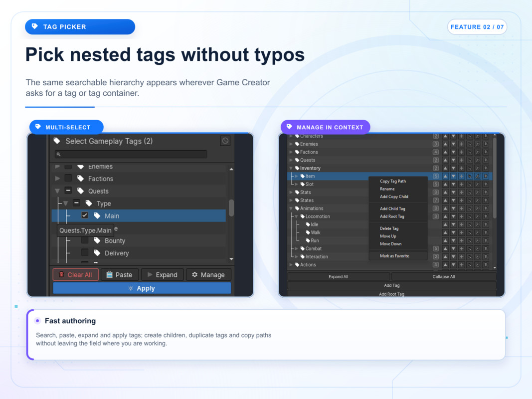The height and width of the screenshot is (399, 532).
Task: Click the plus icon on the Factions row
Action: tap(461, 152)
